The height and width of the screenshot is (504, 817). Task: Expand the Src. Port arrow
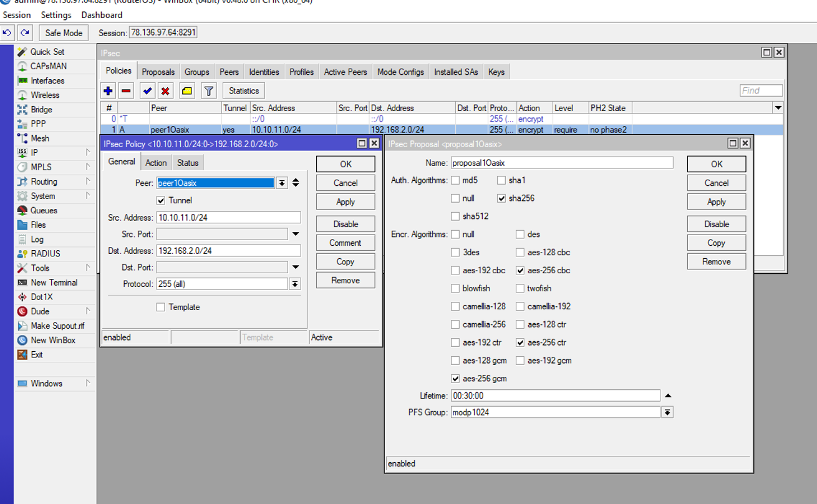[x=296, y=234]
